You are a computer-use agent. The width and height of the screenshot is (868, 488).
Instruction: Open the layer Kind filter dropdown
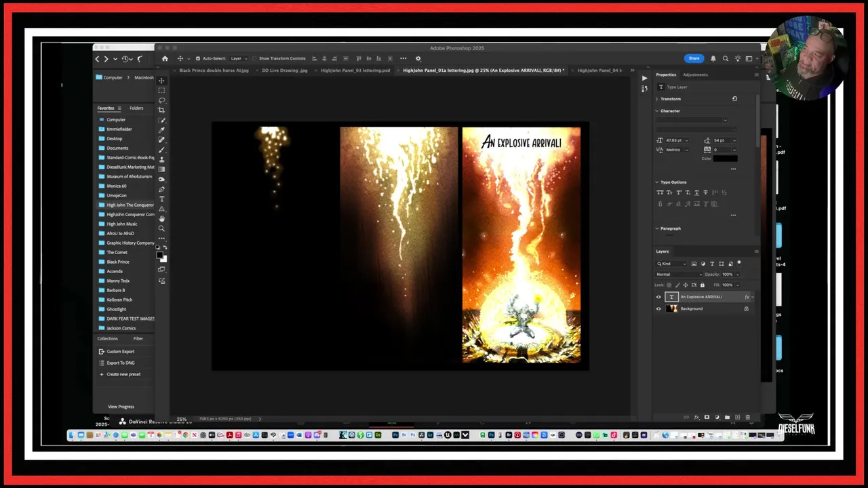(671, 264)
